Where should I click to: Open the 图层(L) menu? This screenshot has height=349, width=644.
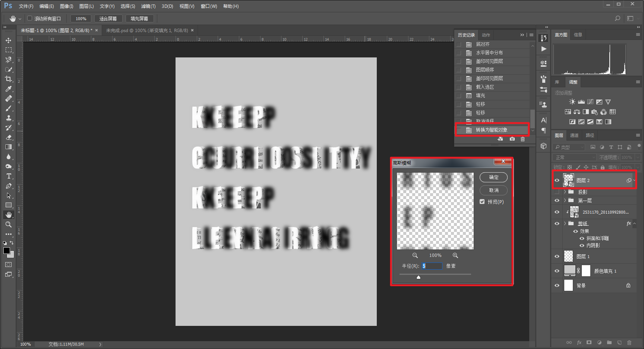point(86,6)
